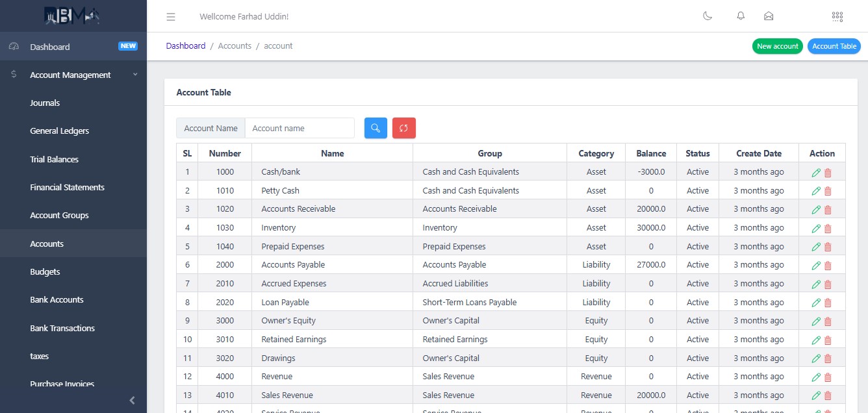The image size is (868, 413).
Task: Select Accounts in the sidebar
Action: (x=73, y=244)
